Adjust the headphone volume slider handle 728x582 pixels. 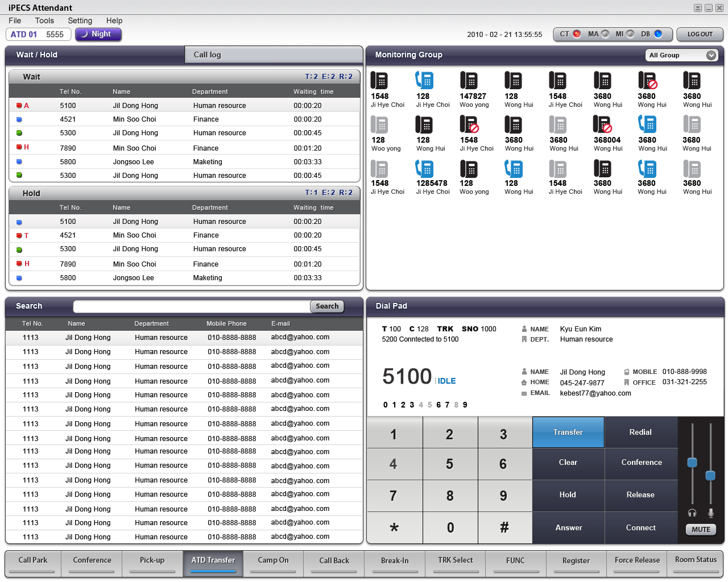[x=692, y=462]
